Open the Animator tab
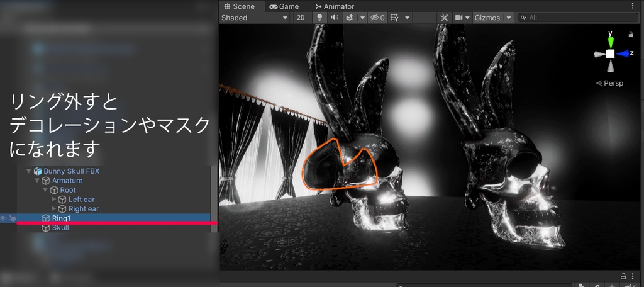 tap(335, 6)
